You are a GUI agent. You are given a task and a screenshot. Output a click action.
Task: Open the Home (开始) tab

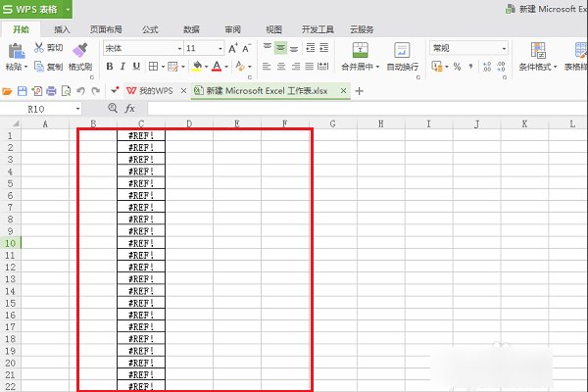coord(21,29)
